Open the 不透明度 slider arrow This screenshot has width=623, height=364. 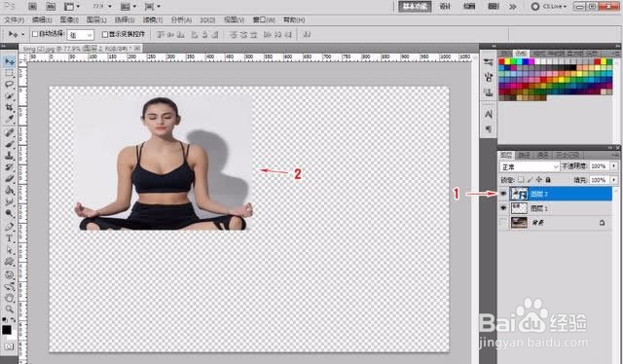point(614,166)
